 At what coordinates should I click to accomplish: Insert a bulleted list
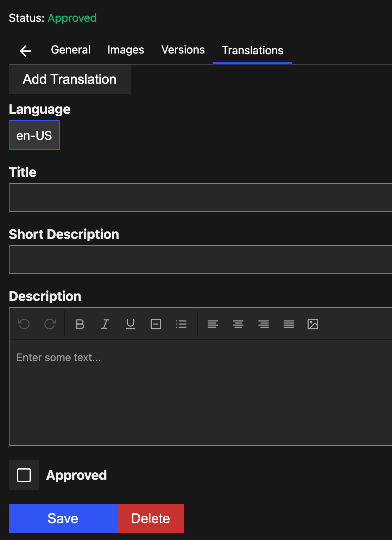pos(181,324)
